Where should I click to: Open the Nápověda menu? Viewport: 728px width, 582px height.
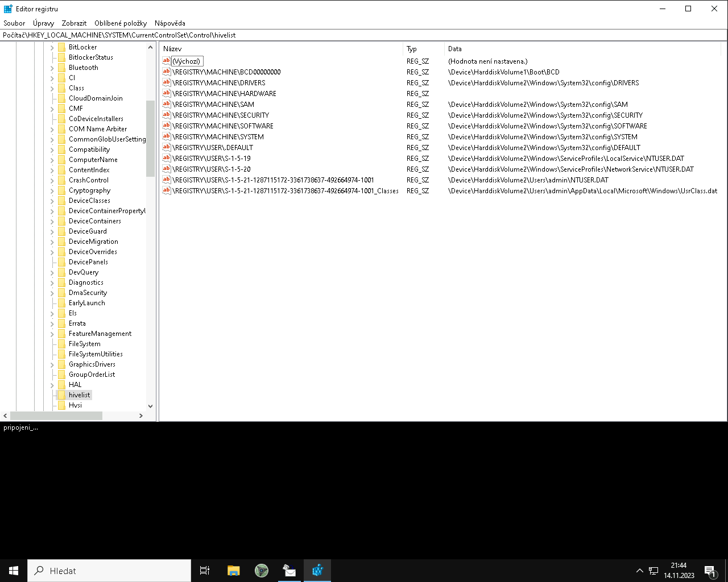click(169, 23)
